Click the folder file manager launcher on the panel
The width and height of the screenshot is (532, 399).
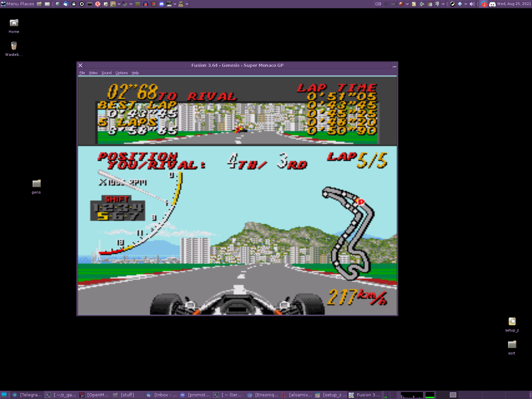tap(39, 4)
